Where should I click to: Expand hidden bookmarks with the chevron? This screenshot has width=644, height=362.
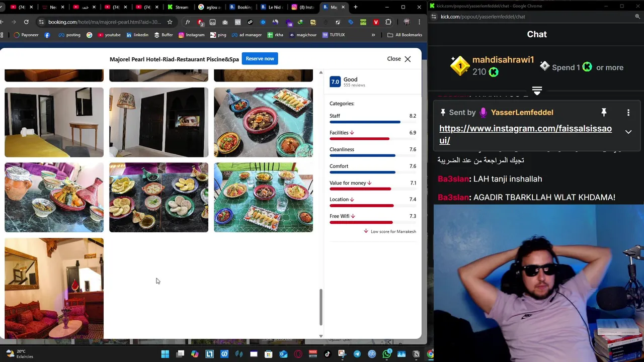(x=373, y=35)
